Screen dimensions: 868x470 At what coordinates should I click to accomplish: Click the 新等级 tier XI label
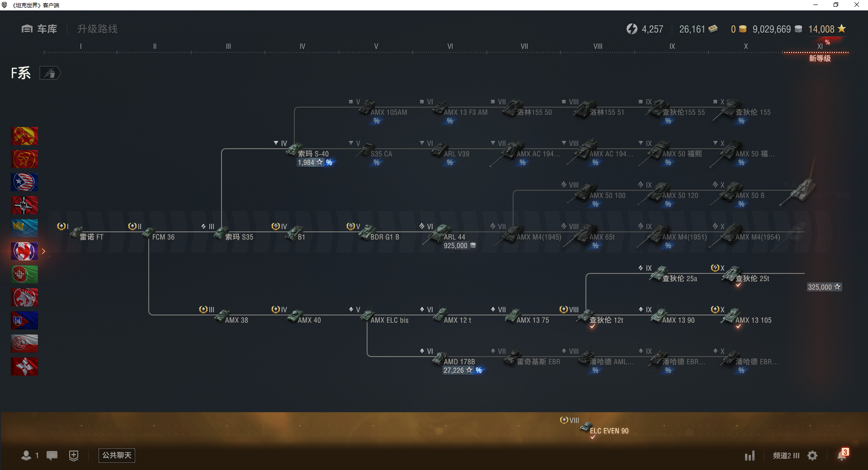820,58
